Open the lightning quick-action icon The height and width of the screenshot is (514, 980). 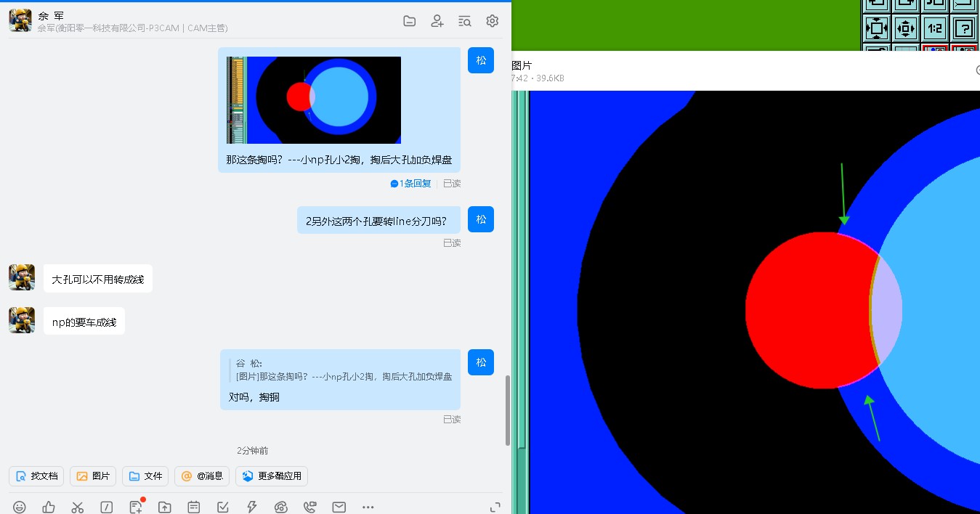[x=252, y=507]
